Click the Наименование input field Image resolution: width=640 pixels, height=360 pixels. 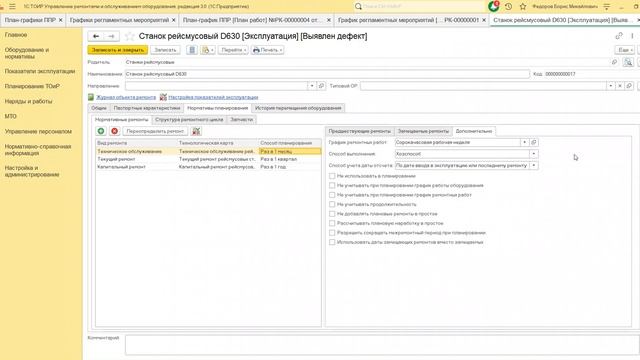327,74
